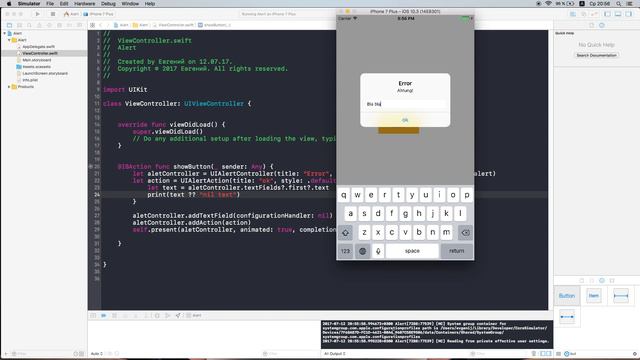Toggle the variables and console split view buttons
640x360 pixels.
(x=546, y=353)
